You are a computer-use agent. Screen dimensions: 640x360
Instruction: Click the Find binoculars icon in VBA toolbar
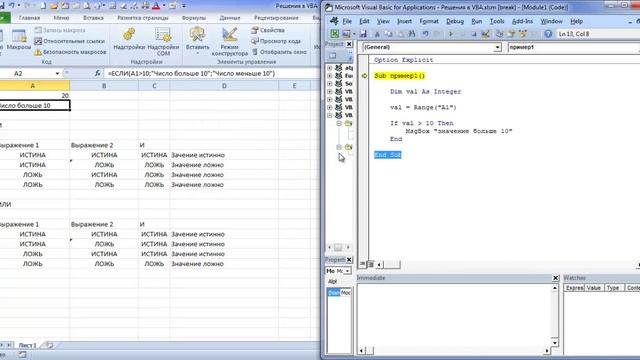412,34
